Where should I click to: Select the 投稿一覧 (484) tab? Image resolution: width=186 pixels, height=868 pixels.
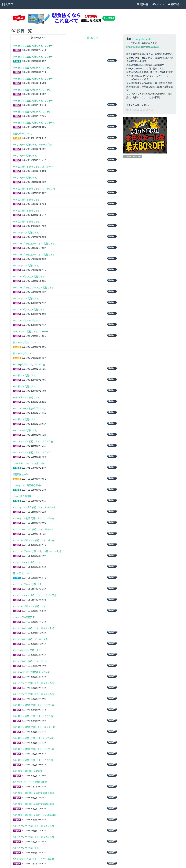point(38,37)
